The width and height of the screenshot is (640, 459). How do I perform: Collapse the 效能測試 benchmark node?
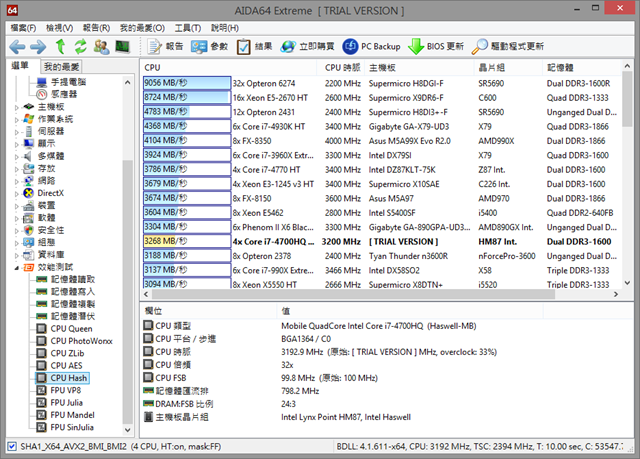click(17, 268)
